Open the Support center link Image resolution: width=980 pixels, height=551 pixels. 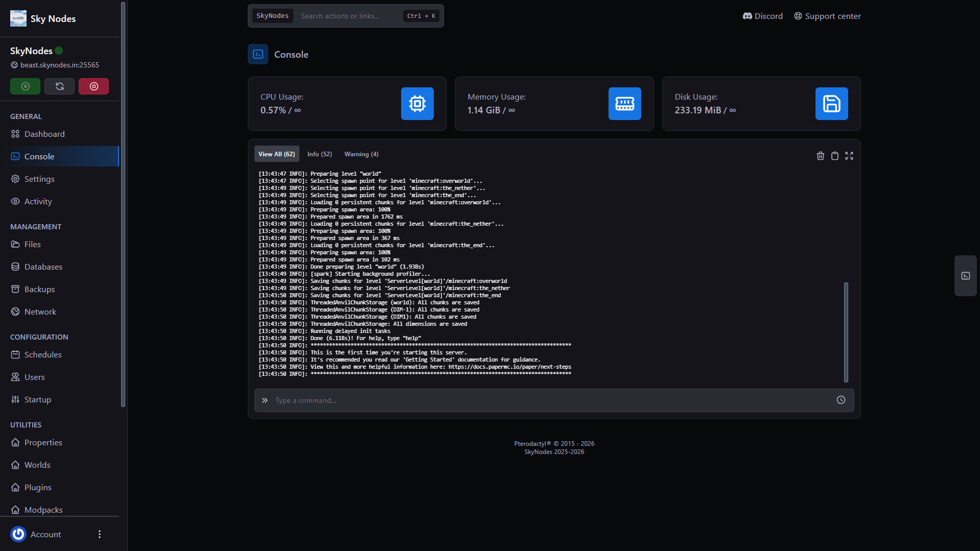coord(827,16)
